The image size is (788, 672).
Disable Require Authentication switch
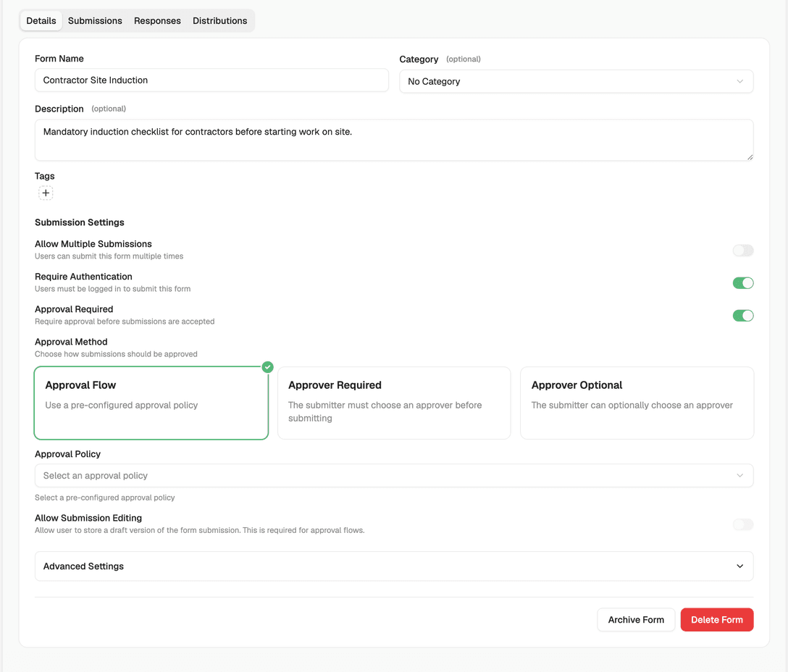tap(743, 283)
